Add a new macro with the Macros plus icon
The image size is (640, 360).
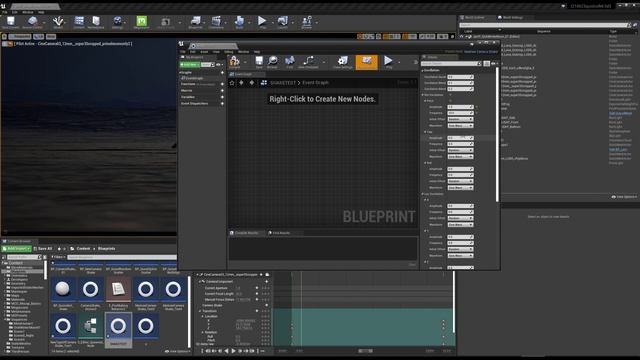[222, 91]
